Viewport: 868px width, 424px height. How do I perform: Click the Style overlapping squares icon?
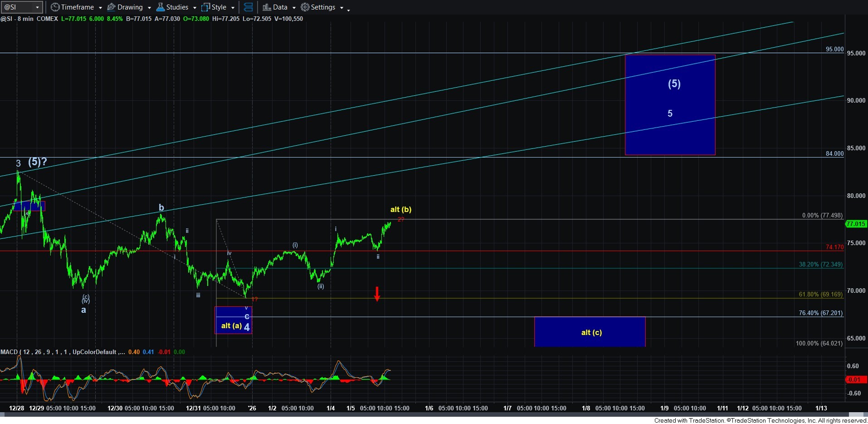(205, 7)
